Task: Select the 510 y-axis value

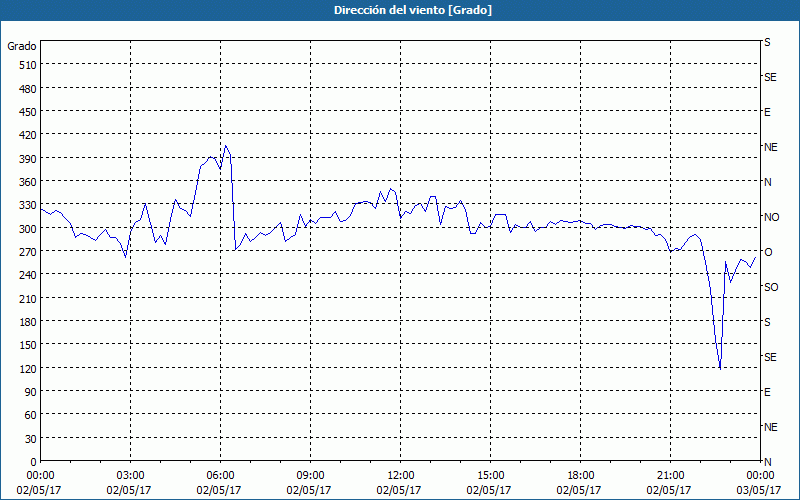Action: point(29,65)
